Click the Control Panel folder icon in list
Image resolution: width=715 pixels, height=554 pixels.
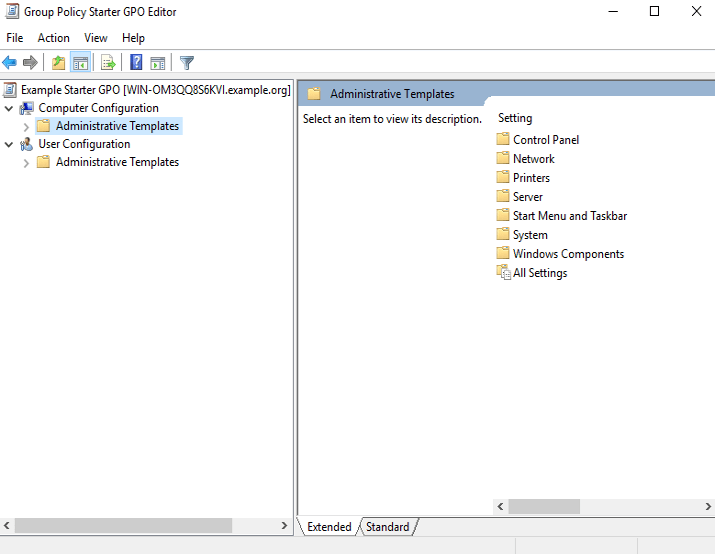pyautogui.click(x=503, y=139)
